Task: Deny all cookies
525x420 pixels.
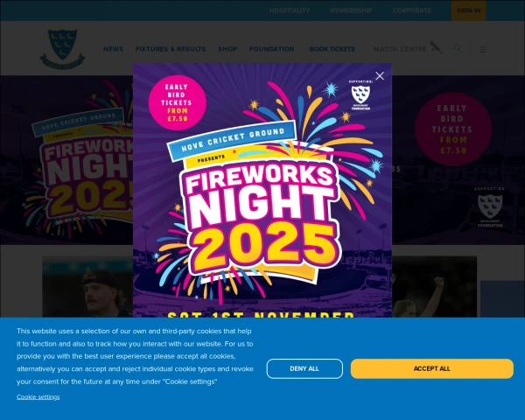Action: point(304,368)
